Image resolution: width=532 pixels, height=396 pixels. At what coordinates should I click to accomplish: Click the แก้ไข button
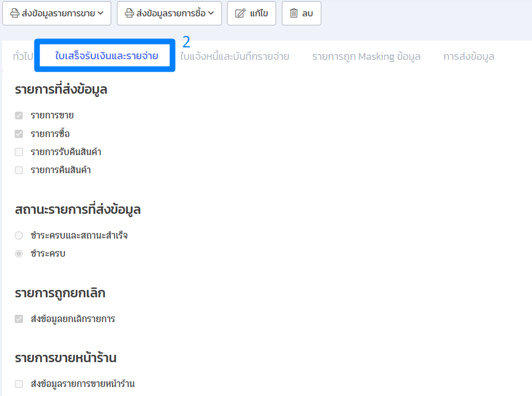251,14
